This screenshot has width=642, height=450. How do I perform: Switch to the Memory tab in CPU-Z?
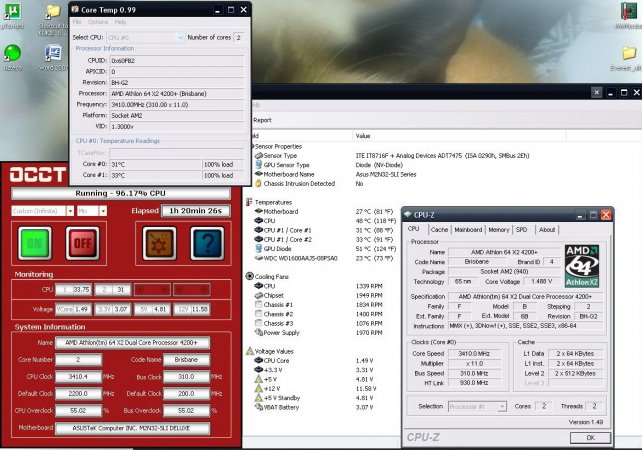point(499,230)
